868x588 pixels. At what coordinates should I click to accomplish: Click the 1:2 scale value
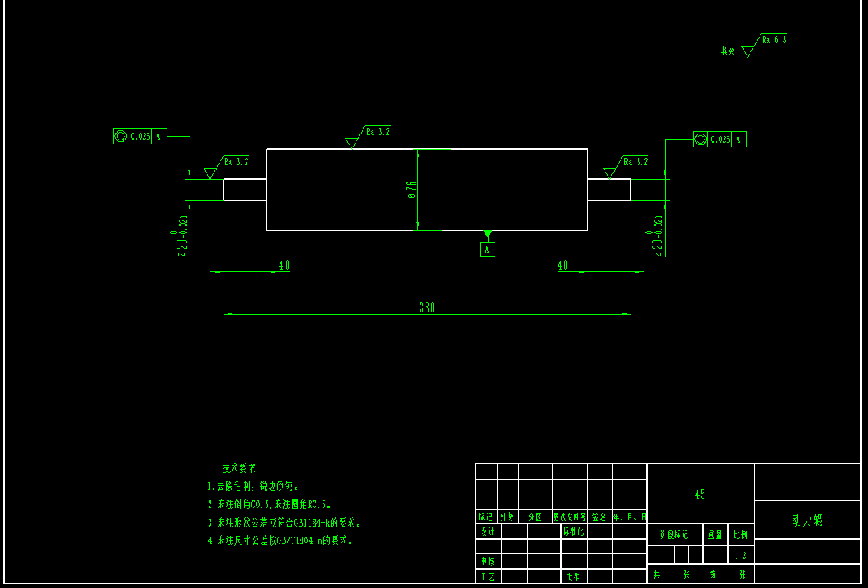point(740,555)
